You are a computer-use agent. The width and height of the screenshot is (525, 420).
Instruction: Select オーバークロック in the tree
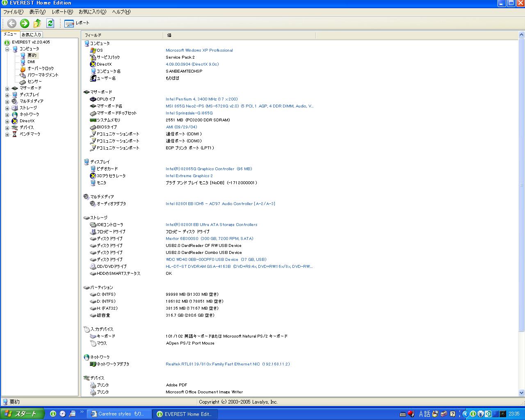(x=41, y=68)
